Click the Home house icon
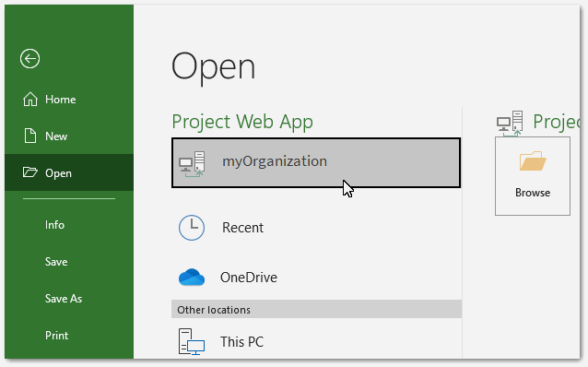 [x=30, y=100]
